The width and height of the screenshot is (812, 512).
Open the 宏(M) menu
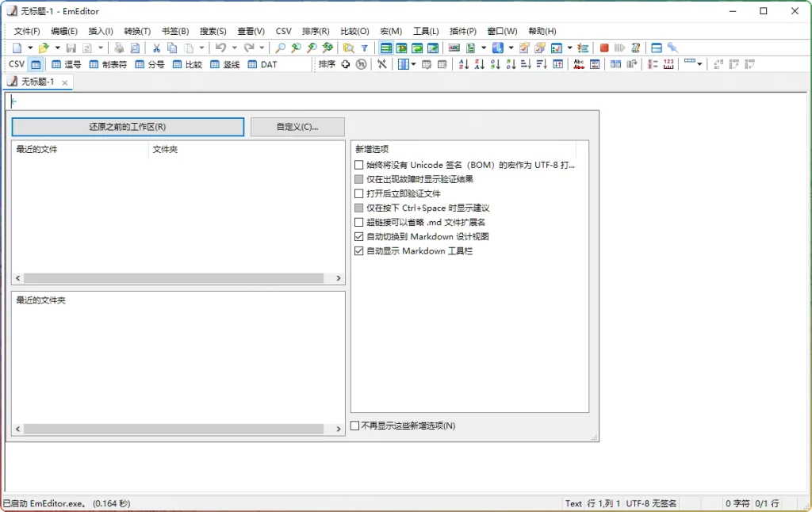click(391, 31)
